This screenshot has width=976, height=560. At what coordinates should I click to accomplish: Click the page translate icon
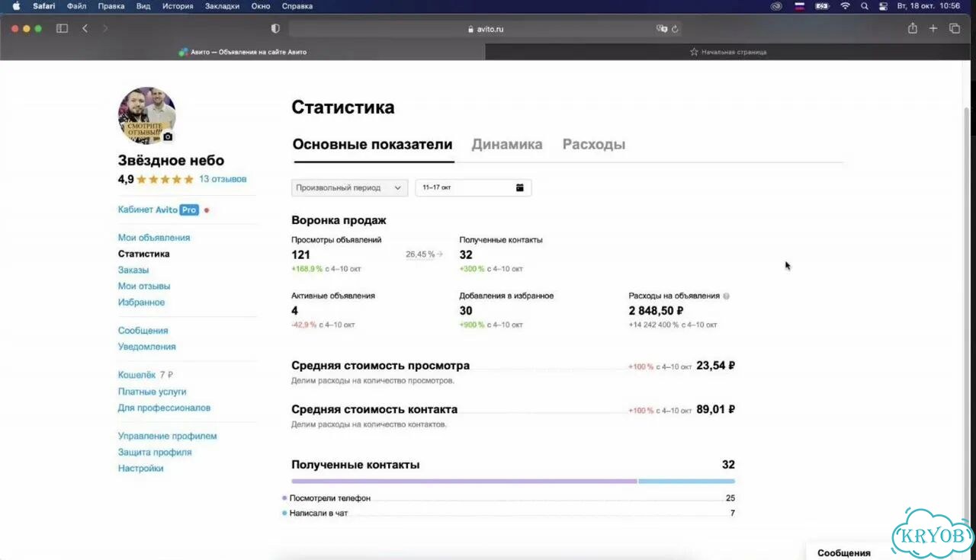(x=662, y=29)
